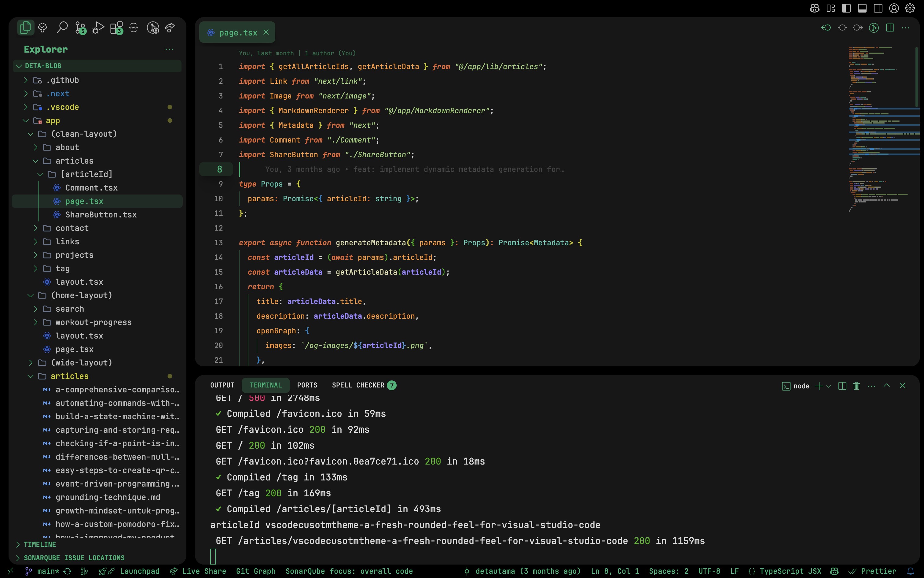Expand the .github folder
The image size is (924, 578).
[x=97, y=80]
